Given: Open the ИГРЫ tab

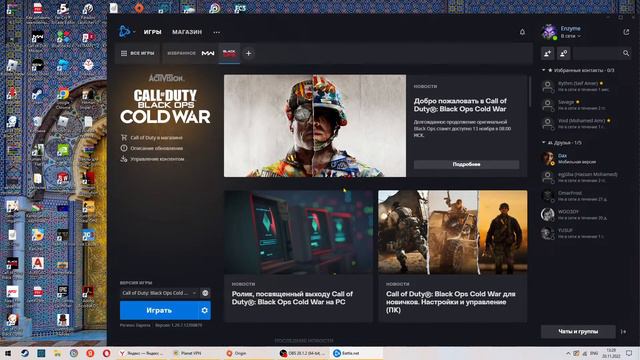Looking at the screenshot, I should (x=152, y=32).
